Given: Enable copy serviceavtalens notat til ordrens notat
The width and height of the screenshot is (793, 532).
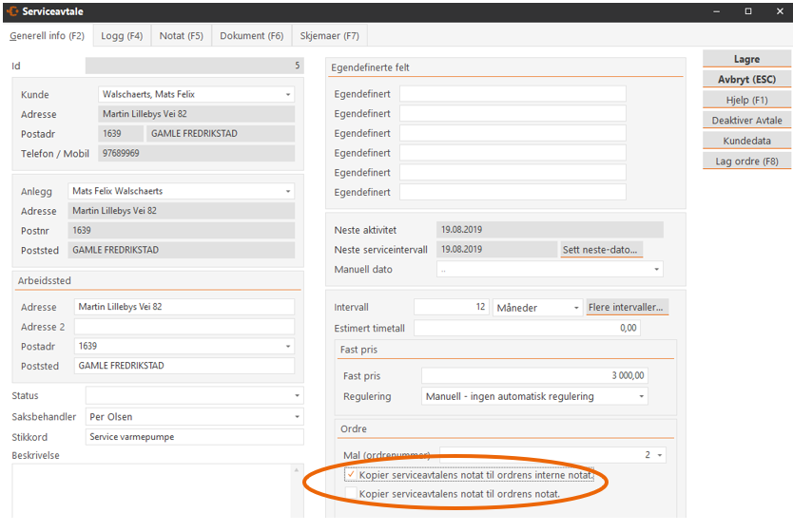Looking at the screenshot, I should tap(351, 494).
